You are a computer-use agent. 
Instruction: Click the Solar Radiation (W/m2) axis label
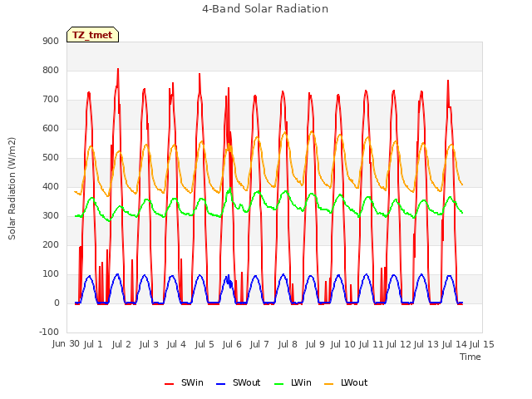coord(12,189)
